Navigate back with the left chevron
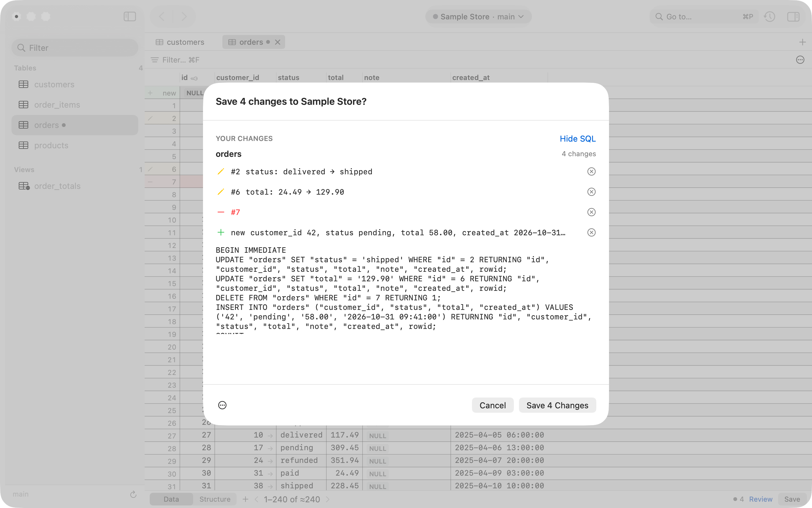This screenshot has width=812, height=508. coord(162,17)
